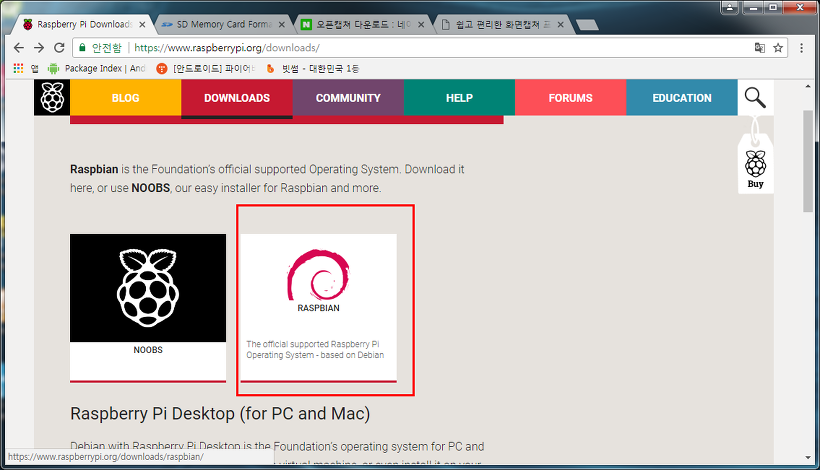
Task: Switch to the 오픈캡쳐 다운로드 tab
Action: click(363, 25)
